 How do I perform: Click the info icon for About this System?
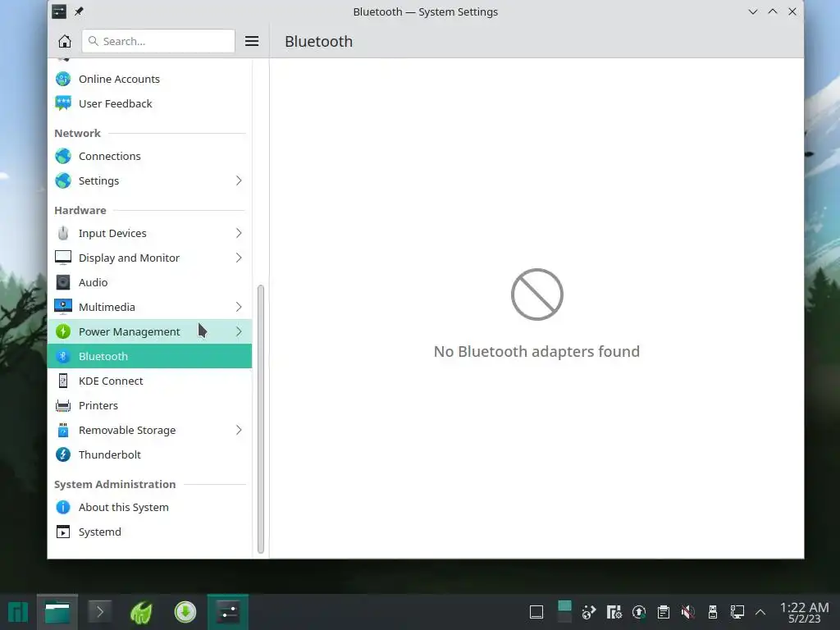click(62, 507)
